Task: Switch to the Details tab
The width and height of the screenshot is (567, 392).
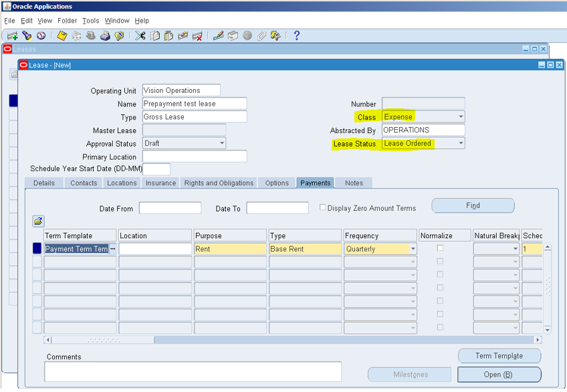Action: [44, 183]
